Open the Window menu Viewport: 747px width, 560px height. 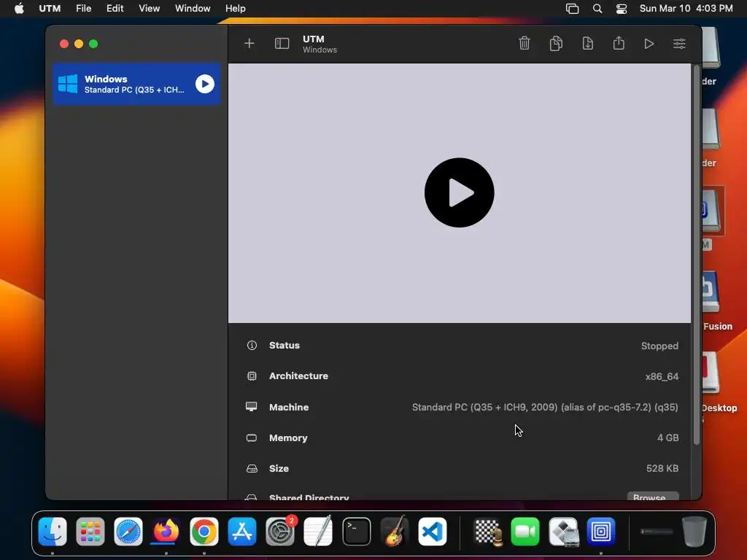(193, 9)
